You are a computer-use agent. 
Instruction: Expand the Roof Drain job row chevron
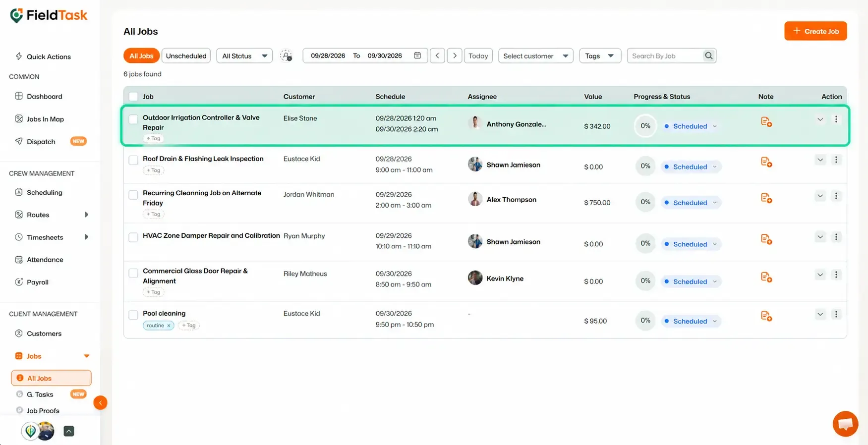(x=820, y=160)
